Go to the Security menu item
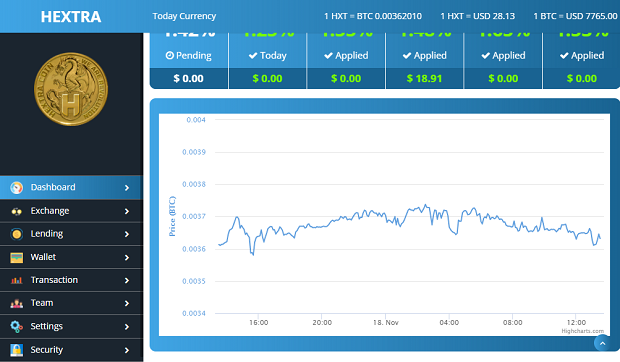Viewport: 620px width, 362px height. tap(71, 350)
